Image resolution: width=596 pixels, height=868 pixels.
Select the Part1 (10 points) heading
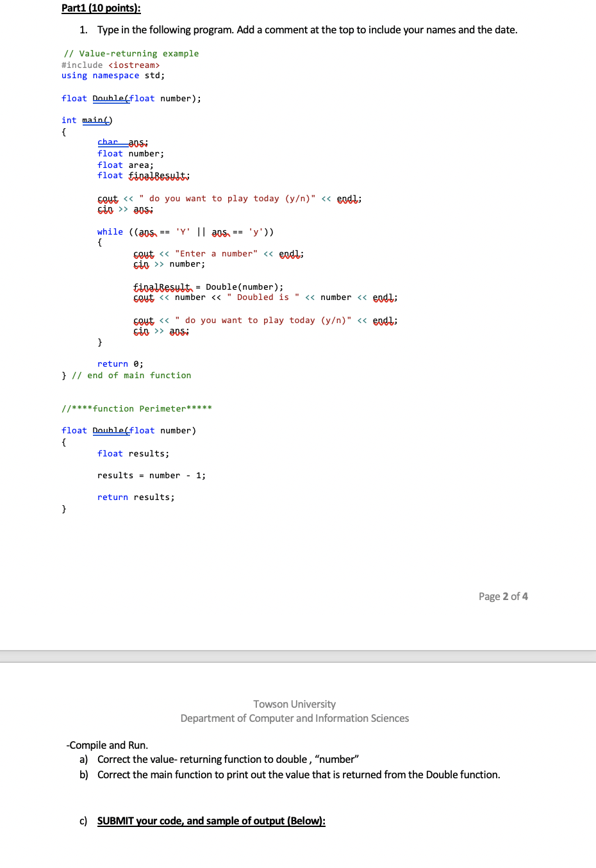(x=101, y=8)
